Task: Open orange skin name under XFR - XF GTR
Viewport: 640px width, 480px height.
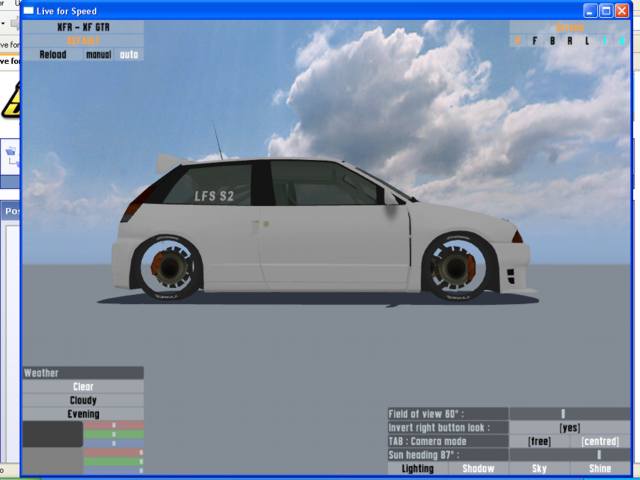Action: [x=83, y=41]
